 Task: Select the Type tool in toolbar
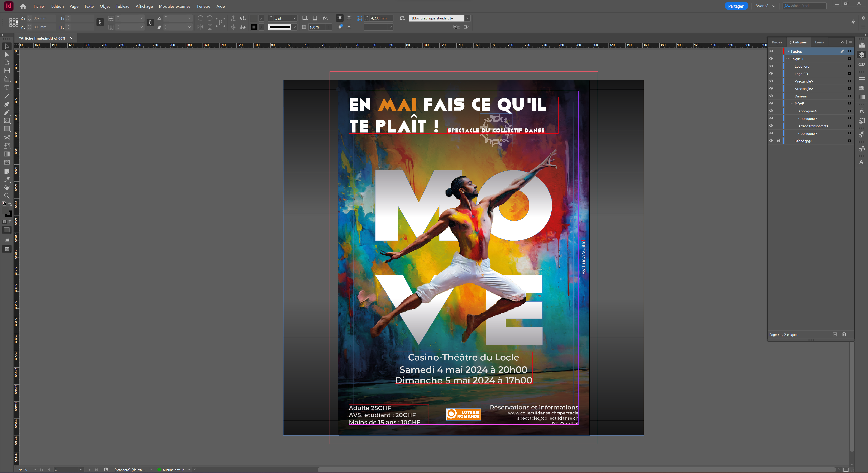[7, 88]
